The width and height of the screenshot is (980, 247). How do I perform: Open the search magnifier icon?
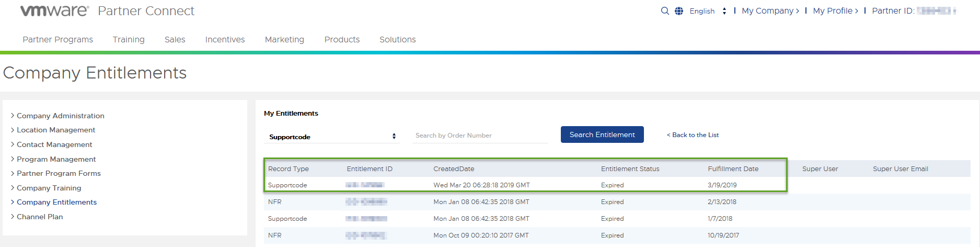[x=665, y=10]
